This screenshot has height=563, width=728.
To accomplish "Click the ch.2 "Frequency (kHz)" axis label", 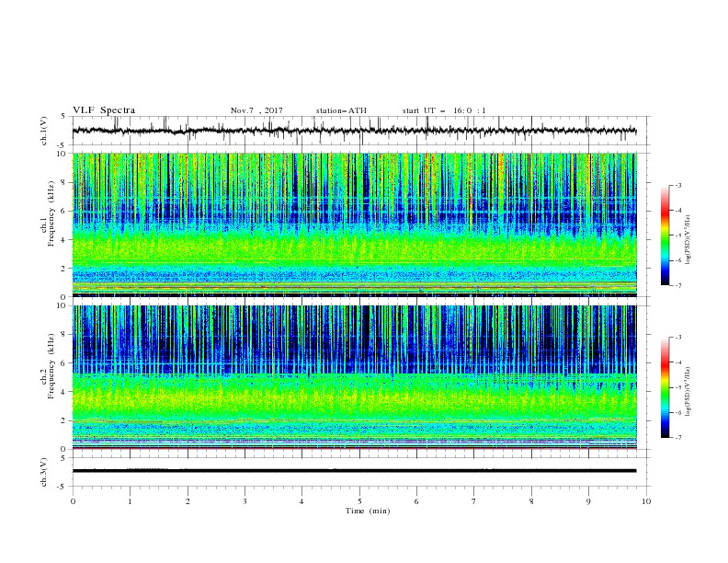I will (51, 366).
